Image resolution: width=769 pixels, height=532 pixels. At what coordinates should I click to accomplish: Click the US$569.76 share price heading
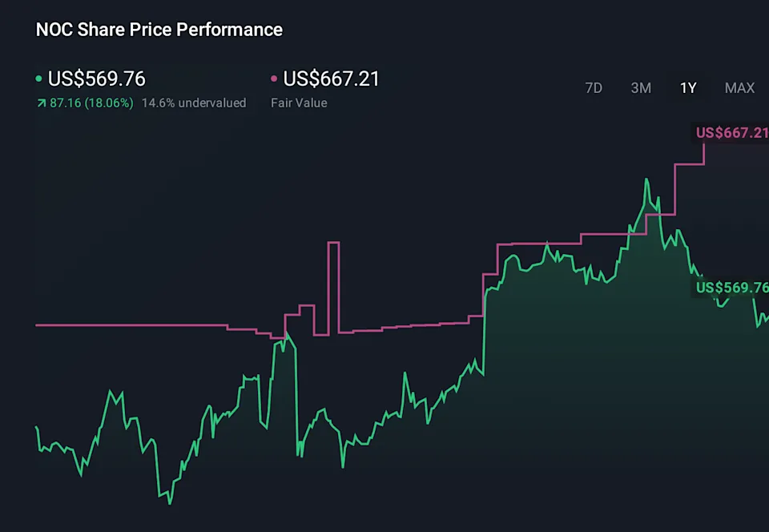click(96, 79)
